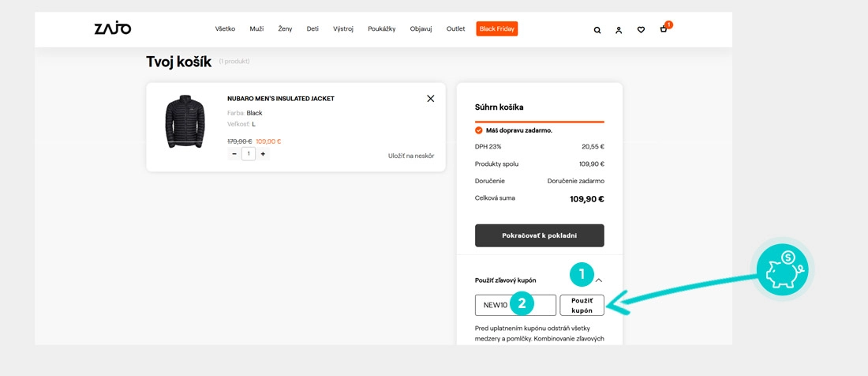Click the coupon code field with NEW10

point(515,305)
